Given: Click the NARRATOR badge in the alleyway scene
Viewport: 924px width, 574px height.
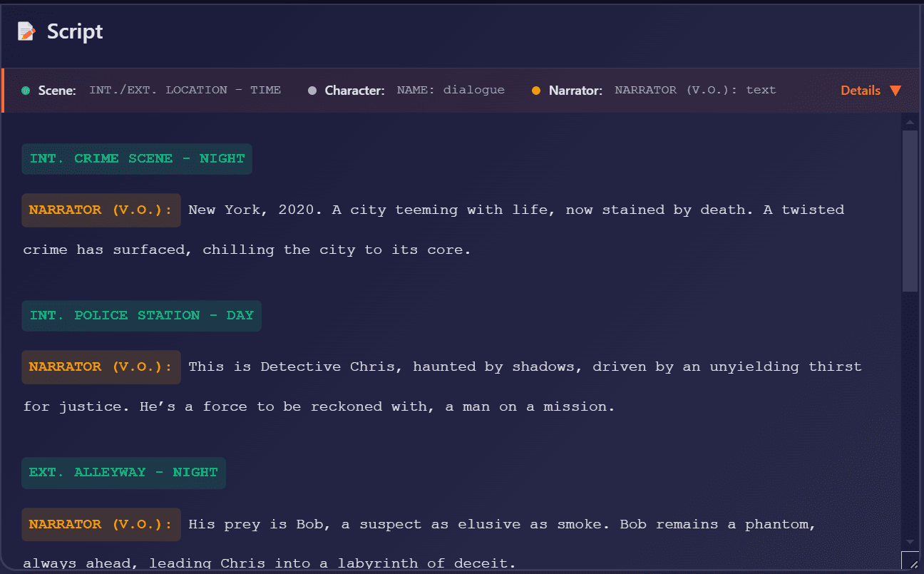Looking at the screenshot, I should pos(101,524).
